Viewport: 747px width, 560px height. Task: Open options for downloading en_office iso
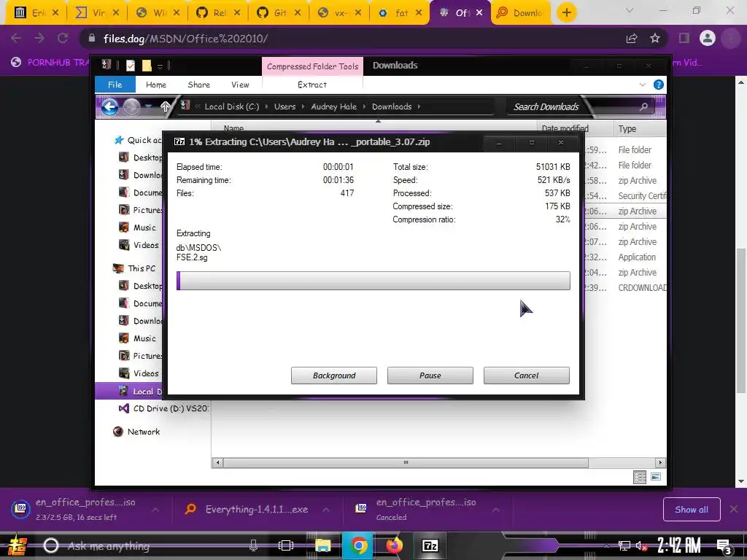tap(155, 510)
